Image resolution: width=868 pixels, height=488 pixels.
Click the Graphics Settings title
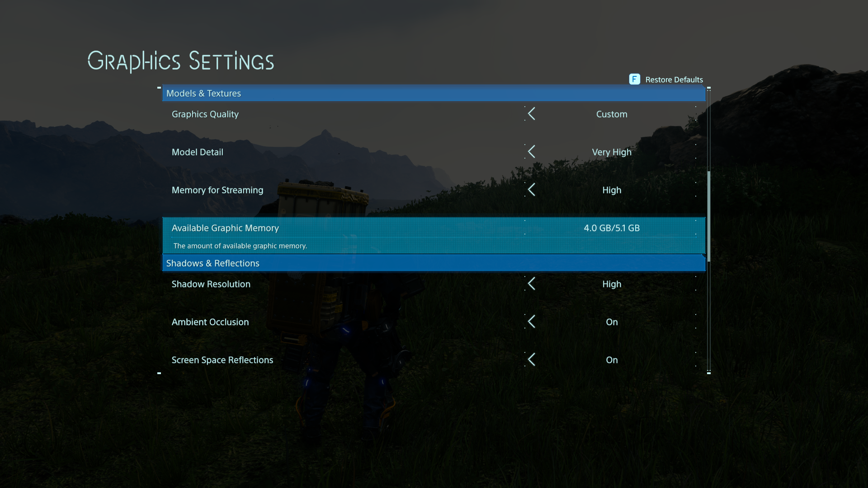181,61
